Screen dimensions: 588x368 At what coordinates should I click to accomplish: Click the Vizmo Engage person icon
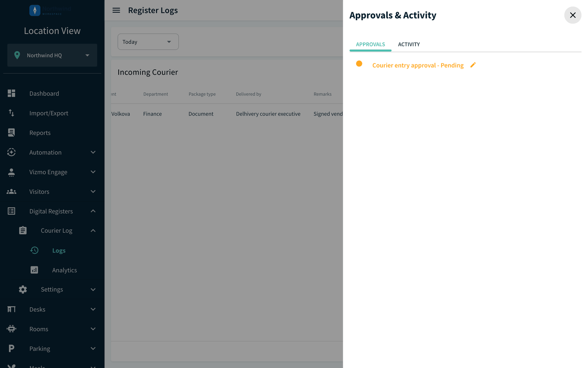click(11, 172)
